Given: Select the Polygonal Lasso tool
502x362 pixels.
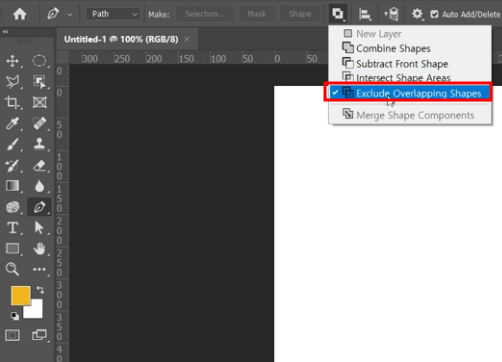Looking at the screenshot, I should (13, 82).
